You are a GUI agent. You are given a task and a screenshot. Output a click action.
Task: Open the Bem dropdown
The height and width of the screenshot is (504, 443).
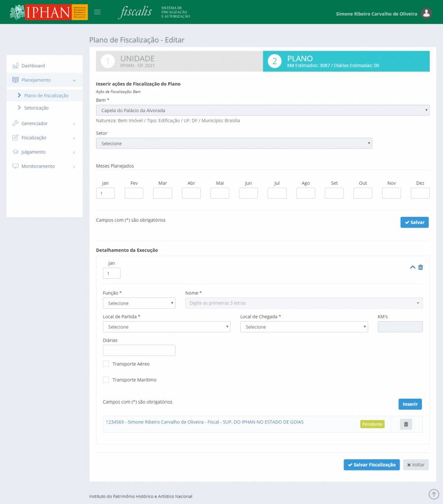click(x=262, y=111)
